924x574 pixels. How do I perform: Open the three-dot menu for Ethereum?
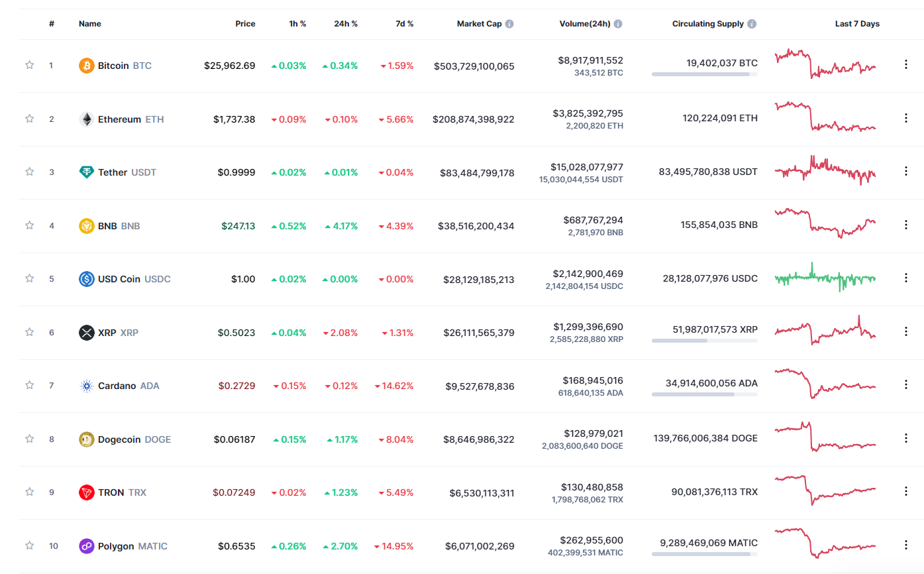[905, 118]
